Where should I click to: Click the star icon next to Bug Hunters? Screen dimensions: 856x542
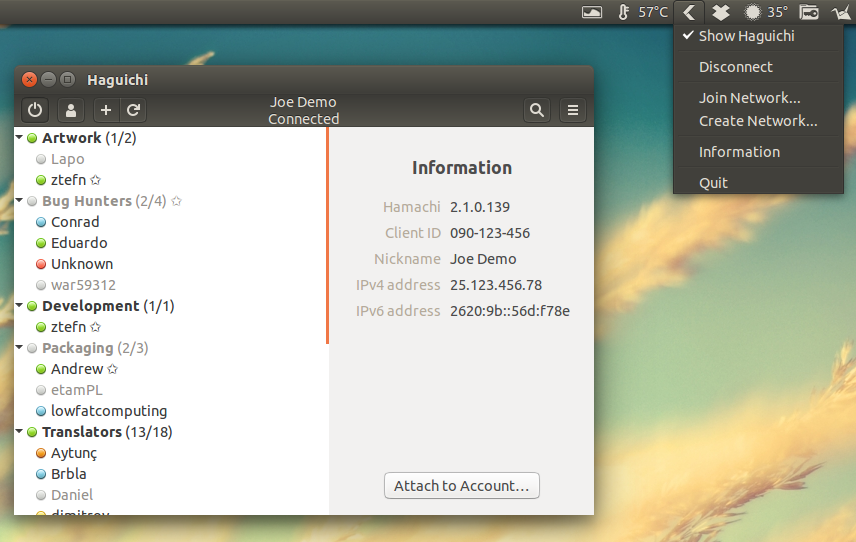point(176,201)
